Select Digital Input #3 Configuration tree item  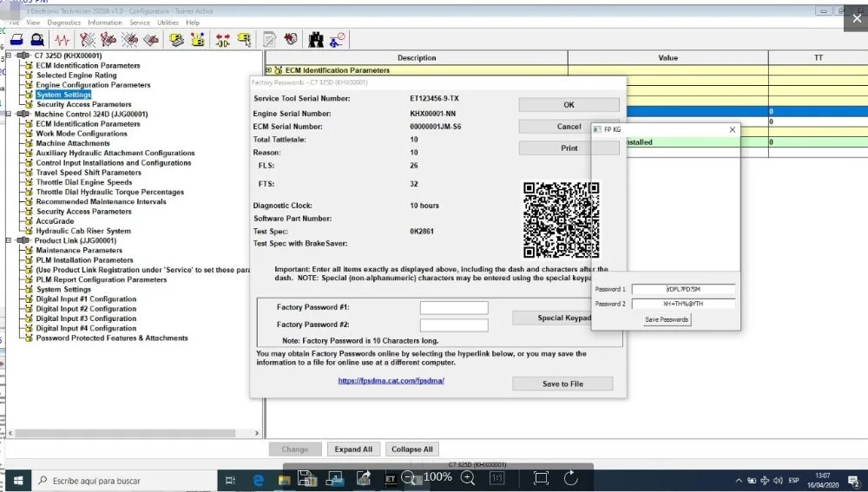86,318
